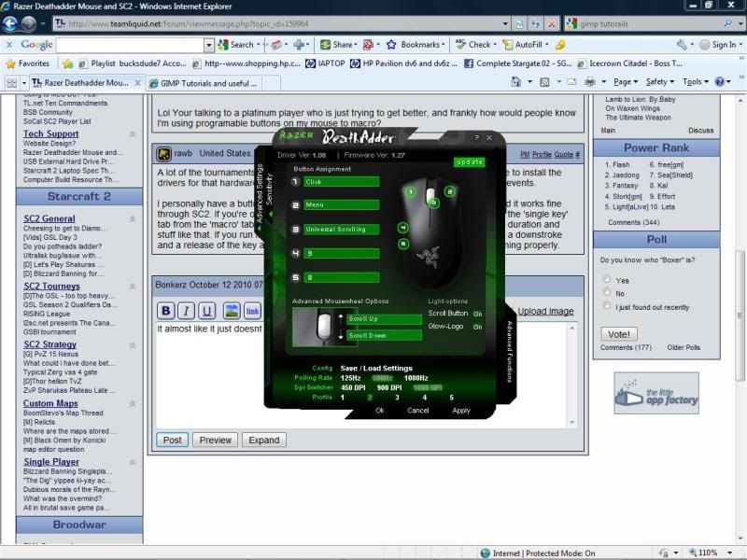
Task: Click the Upload Image link
Action: 545,312
